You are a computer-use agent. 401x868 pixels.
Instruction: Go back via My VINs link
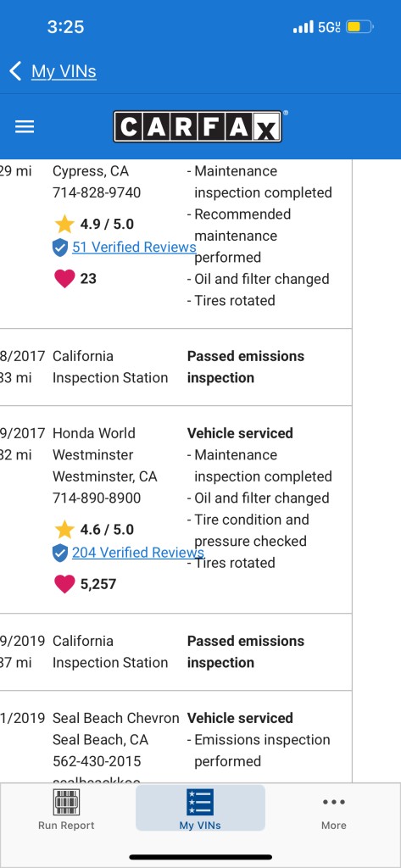(x=64, y=71)
